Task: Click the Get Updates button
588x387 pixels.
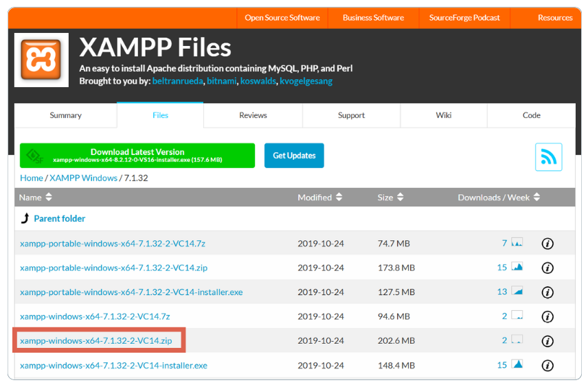Action: tap(294, 156)
